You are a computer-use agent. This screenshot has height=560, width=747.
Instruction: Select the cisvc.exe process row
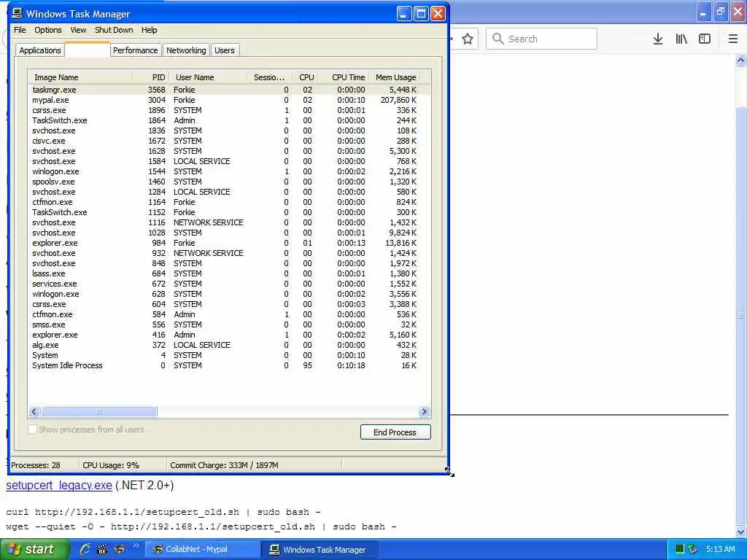tap(228, 141)
